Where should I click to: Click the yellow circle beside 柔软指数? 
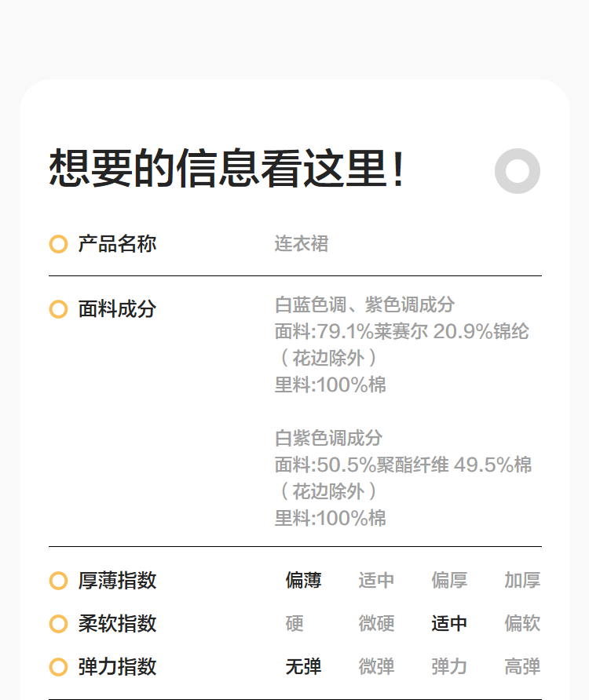click(x=58, y=624)
